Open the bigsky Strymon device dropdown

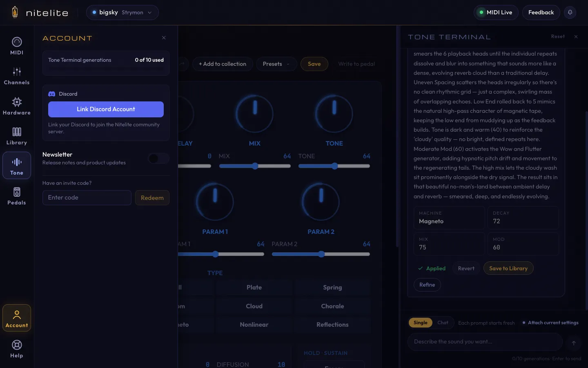122,12
